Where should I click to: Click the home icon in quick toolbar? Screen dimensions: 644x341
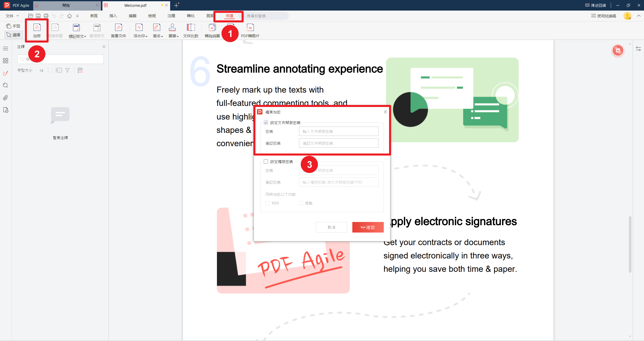(69, 16)
